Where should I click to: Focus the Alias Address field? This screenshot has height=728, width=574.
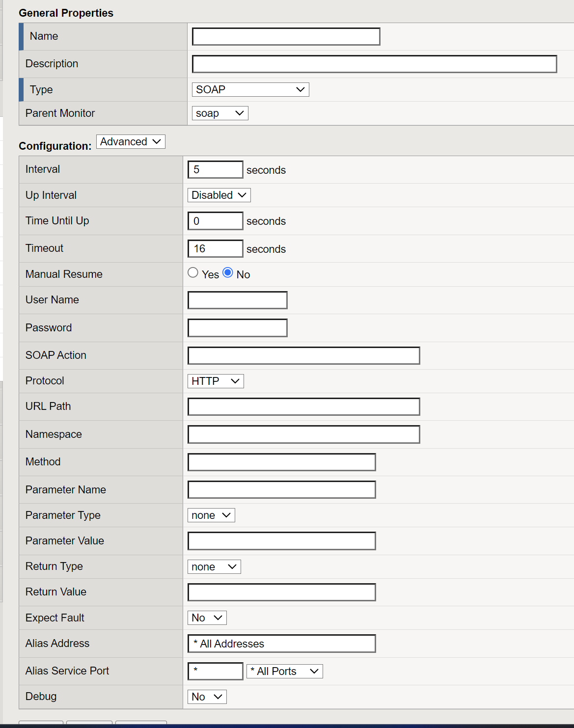(281, 644)
